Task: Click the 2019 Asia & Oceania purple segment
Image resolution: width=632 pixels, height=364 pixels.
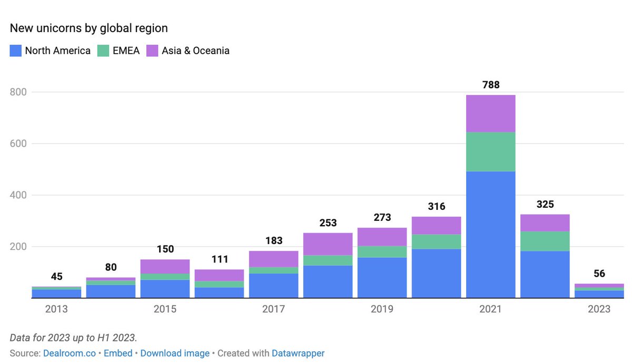Action: (x=382, y=237)
